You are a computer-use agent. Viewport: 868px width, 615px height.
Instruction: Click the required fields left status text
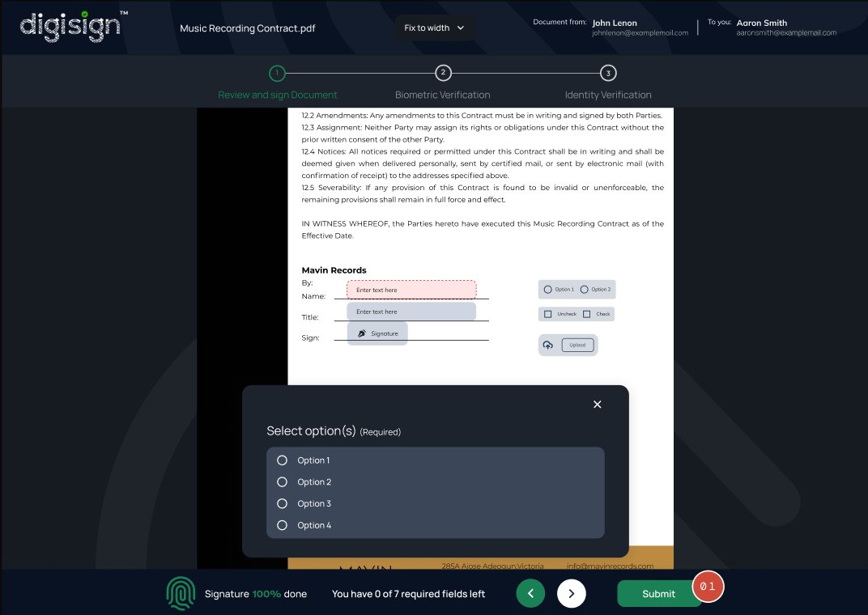coord(409,593)
